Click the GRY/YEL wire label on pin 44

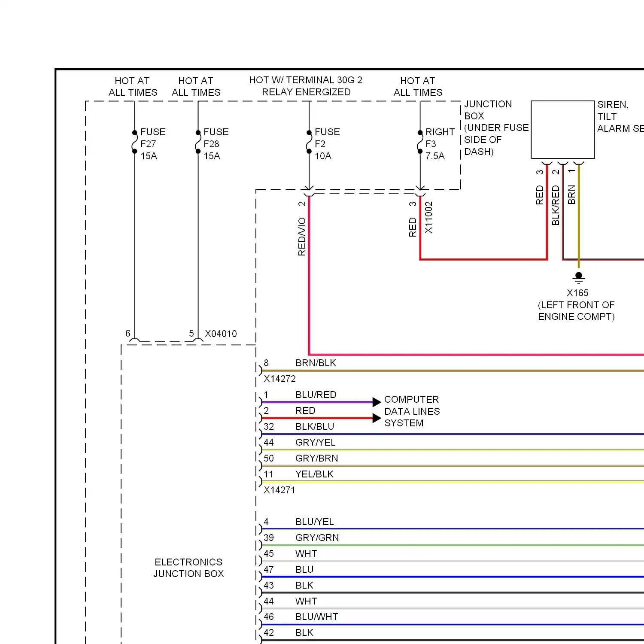[315, 442]
